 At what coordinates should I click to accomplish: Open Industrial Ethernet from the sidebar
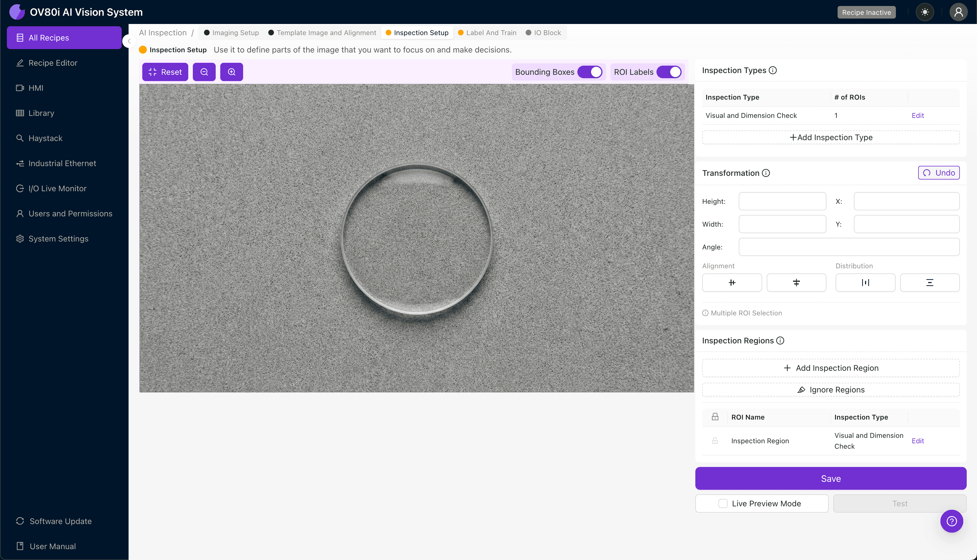(x=62, y=163)
